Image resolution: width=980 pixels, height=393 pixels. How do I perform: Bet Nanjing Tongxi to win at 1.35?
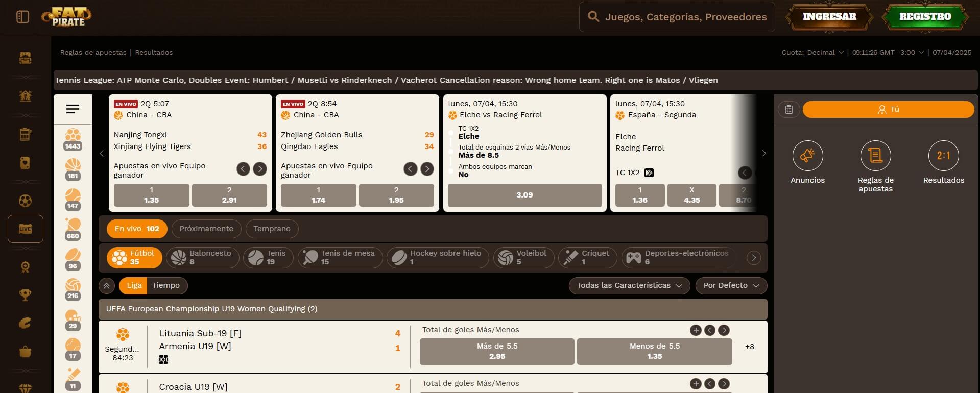151,195
